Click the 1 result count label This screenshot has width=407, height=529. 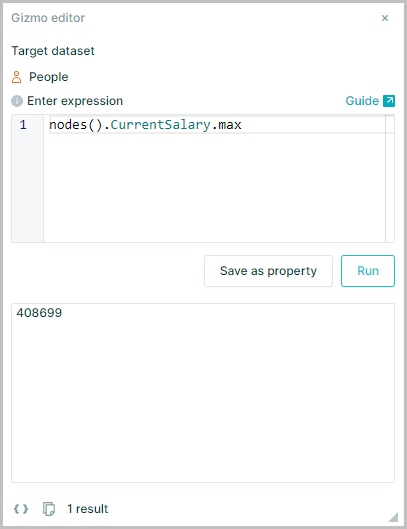[87, 509]
